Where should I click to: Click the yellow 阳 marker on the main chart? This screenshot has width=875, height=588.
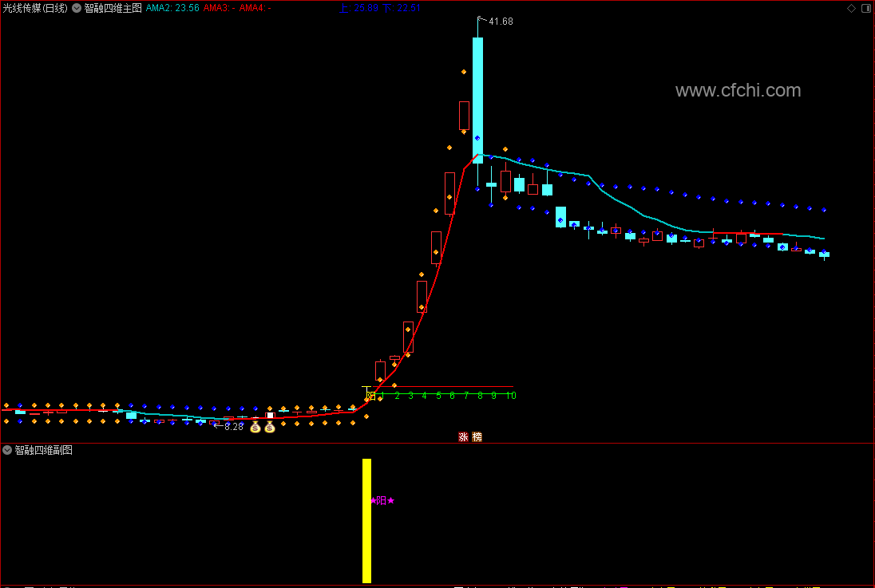tap(371, 396)
